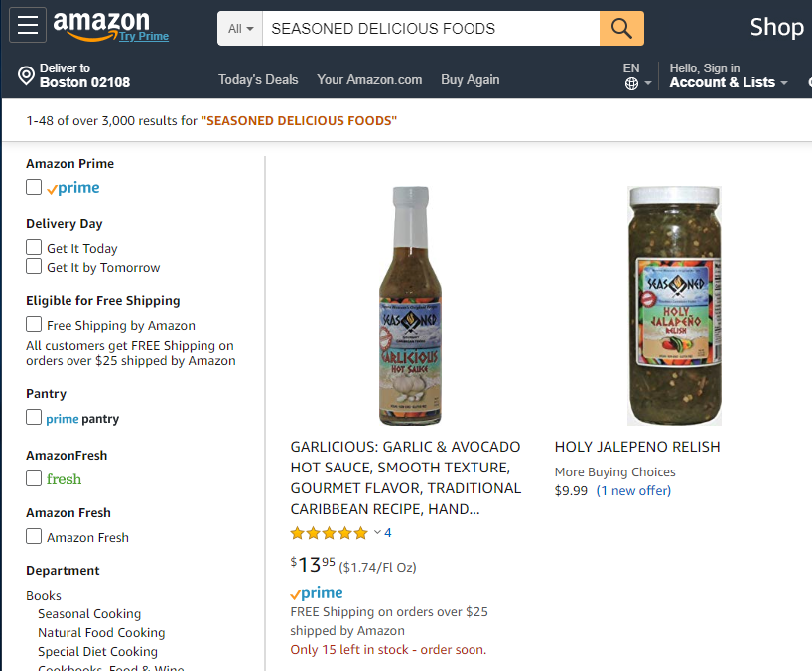The height and width of the screenshot is (671, 812).
Task: Enable the Prime filter checkbox
Action: (x=34, y=187)
